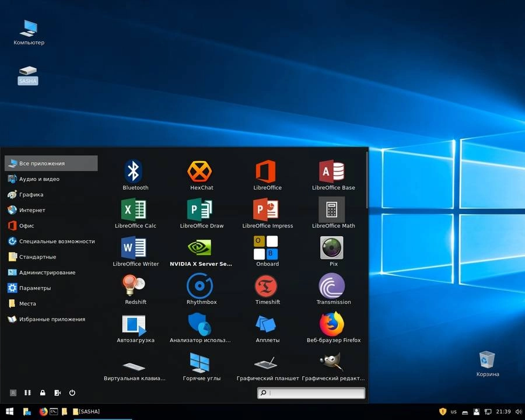
Task: Click the us keyboard layout indicator
Action: (453, 412)
